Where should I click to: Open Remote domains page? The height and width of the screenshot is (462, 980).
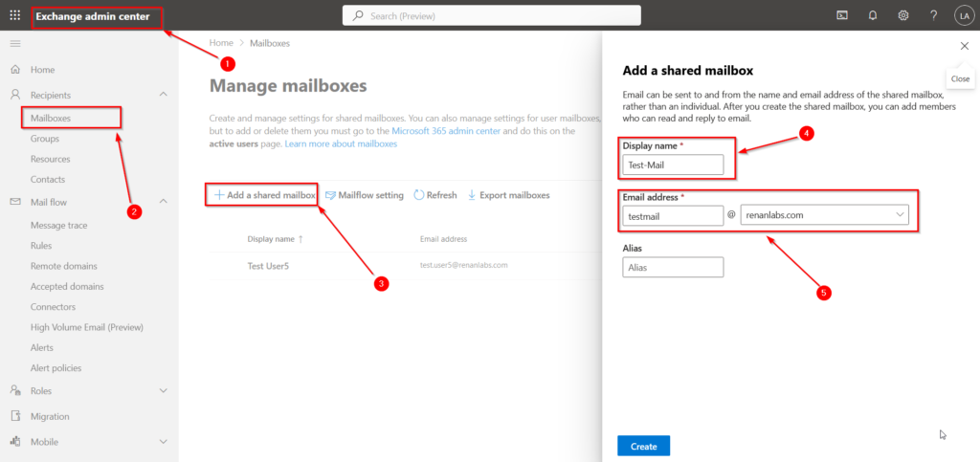(x=64, y=266)
